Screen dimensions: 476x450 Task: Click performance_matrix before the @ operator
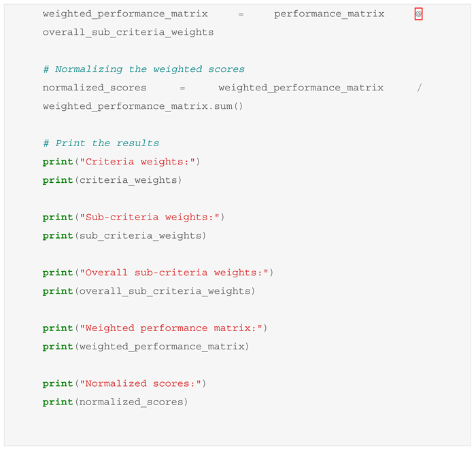[329, 14]
